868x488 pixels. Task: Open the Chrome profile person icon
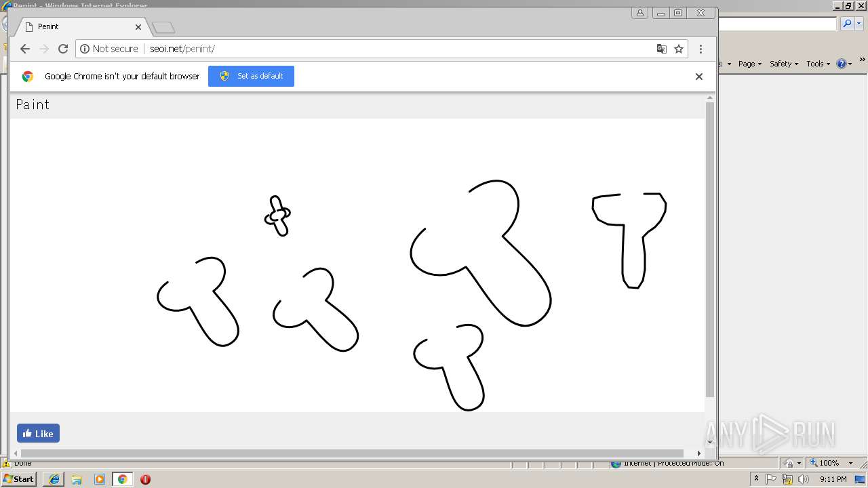[x=639, y=13]
